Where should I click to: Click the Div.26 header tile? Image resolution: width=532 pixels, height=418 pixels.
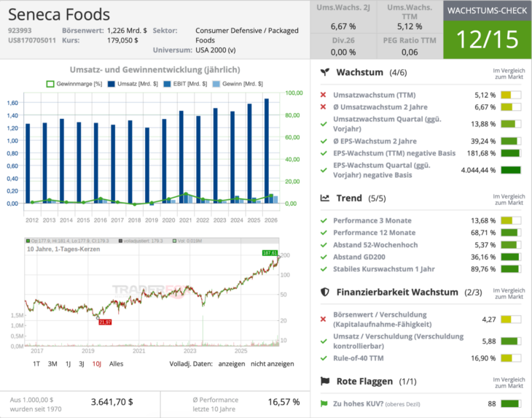(343, 46)
